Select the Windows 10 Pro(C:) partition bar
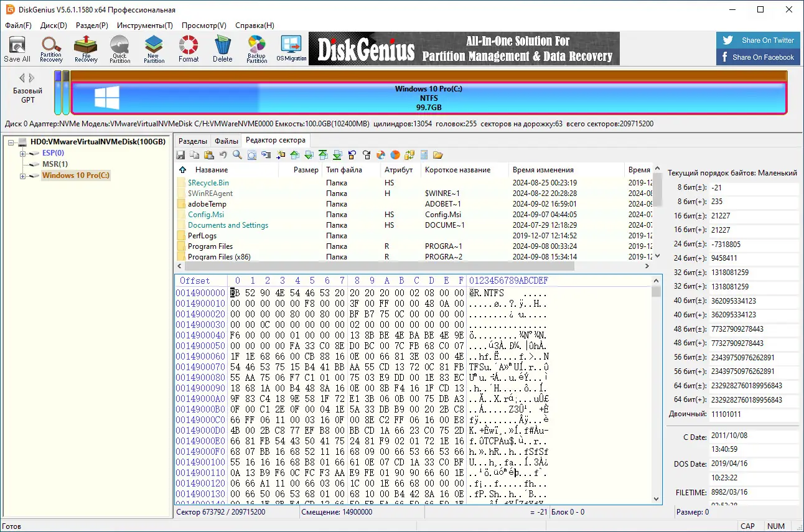Viewport: 804px width, 532px height. coord(429,98)
